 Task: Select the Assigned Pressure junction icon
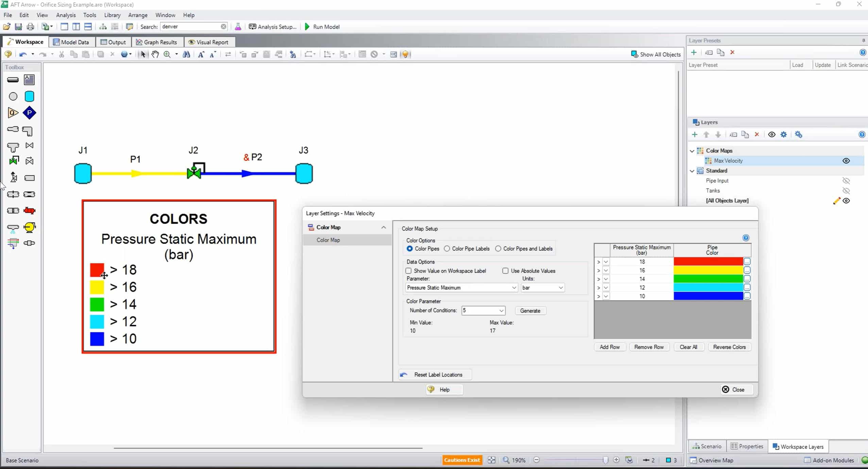click(x=30, y=113)
